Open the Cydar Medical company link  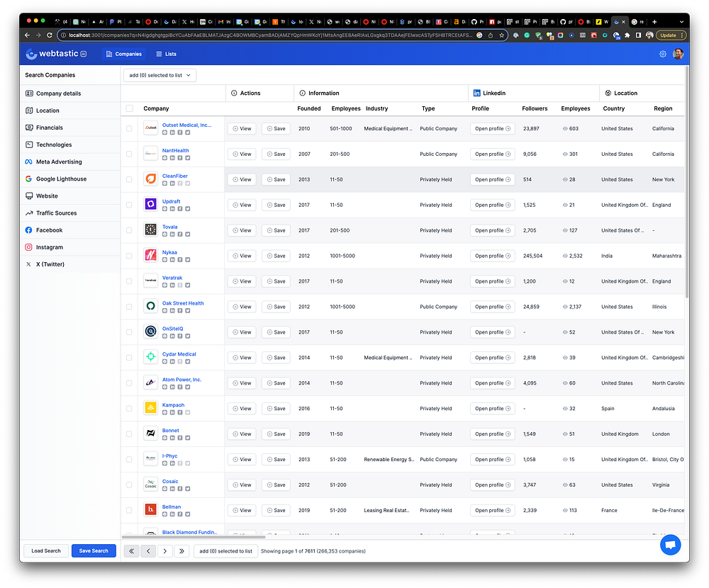click(x=179, y=354)
